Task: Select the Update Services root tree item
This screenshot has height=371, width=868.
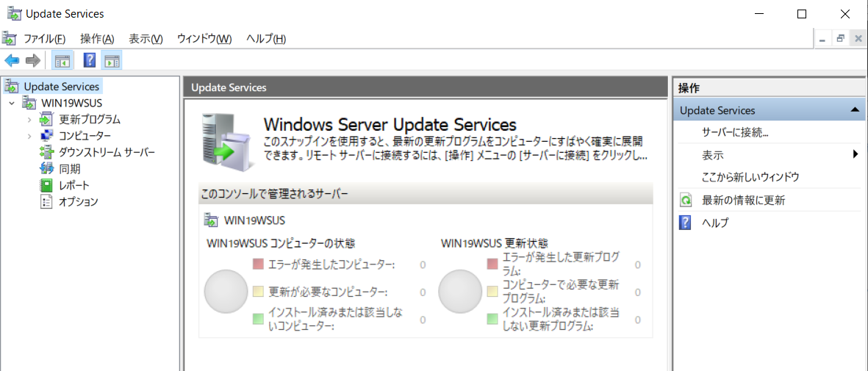Action: 62,87
